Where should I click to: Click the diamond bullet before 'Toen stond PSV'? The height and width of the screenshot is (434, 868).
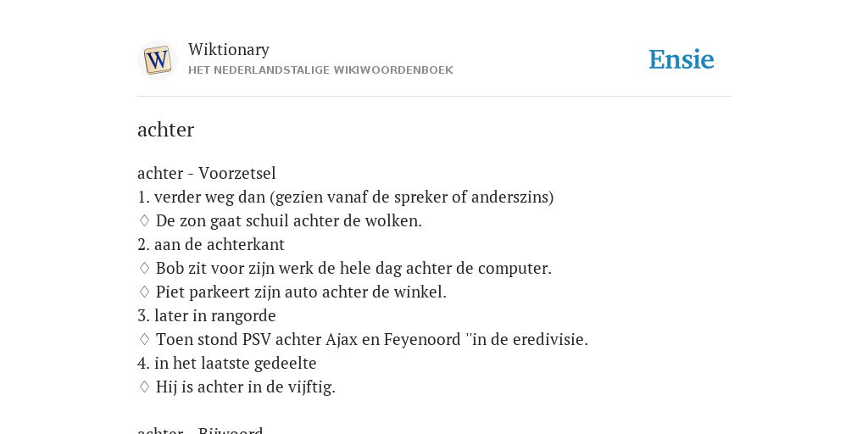[x=144, y=339]
